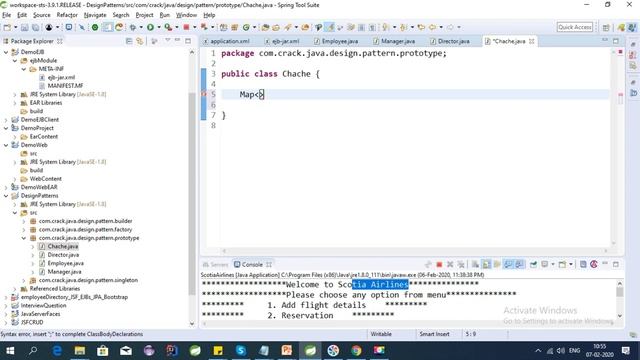Click the Pin Console icon

point(533,264)
